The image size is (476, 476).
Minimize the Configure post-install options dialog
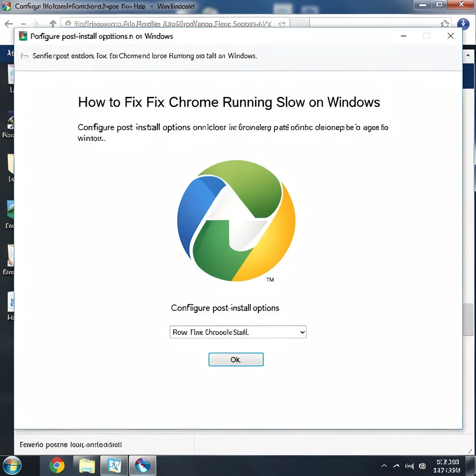point(404,36)
